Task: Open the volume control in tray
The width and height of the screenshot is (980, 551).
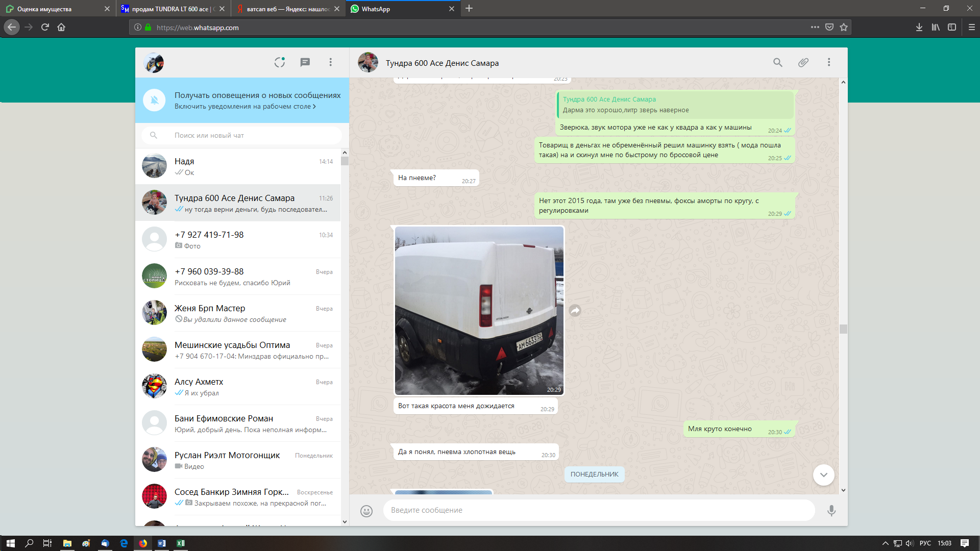Action: coord(910,543)
